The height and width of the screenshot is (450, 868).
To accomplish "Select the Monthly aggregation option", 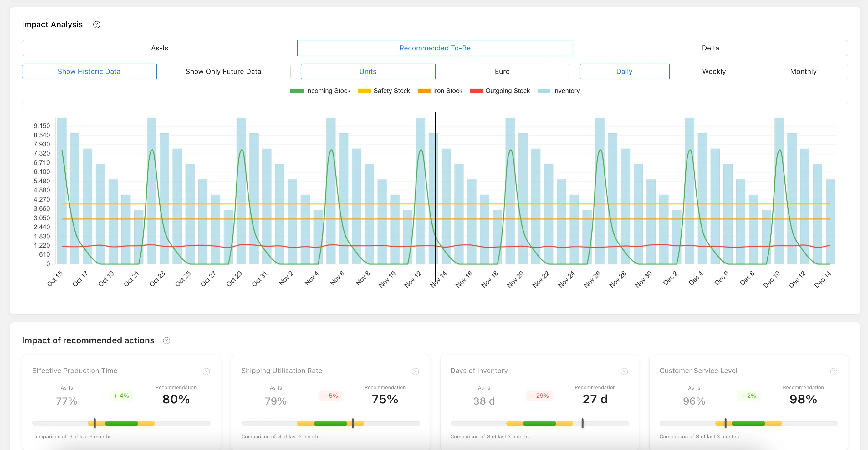I will pos(803,71).
